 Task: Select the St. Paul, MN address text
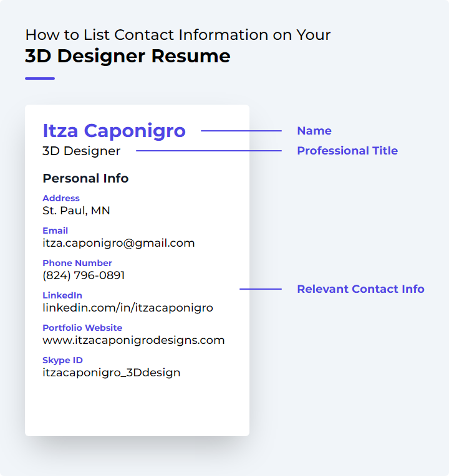[x=76, y=211]
